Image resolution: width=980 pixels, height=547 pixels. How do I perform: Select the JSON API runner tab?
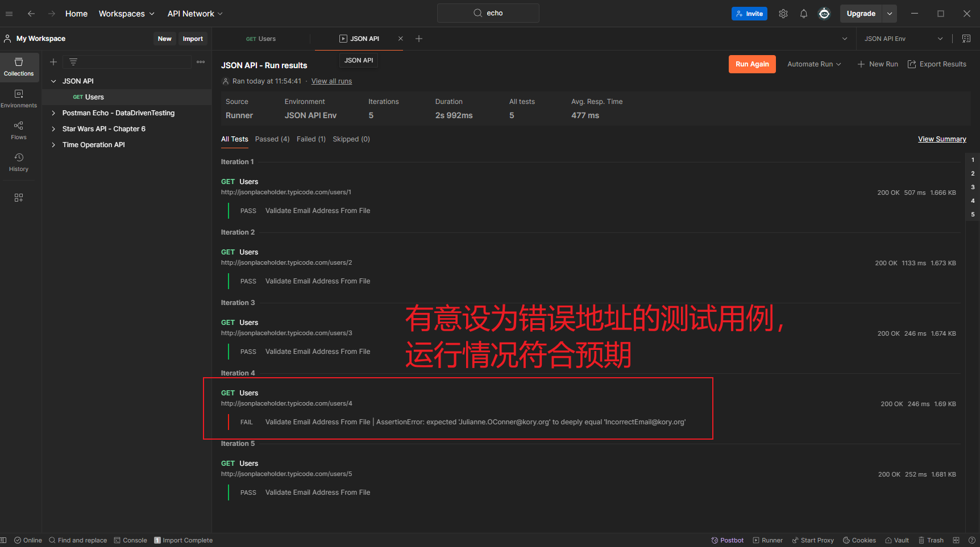(359, 39)
